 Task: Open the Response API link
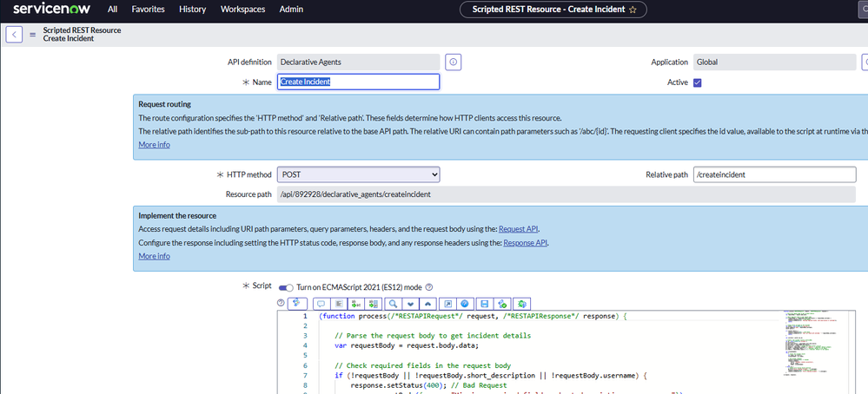click(x=526, y=243)
